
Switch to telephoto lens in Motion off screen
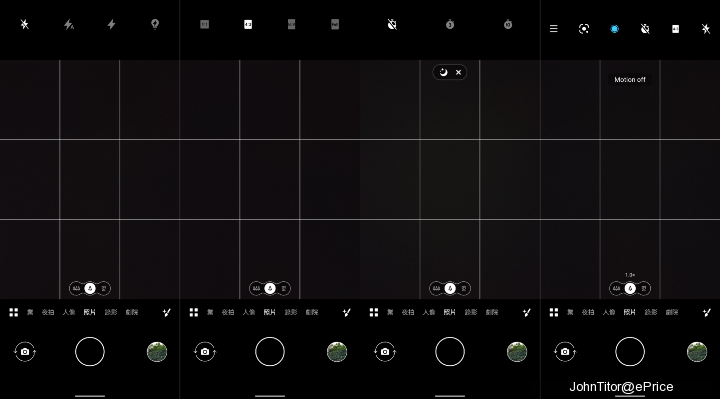click(644, 288)
